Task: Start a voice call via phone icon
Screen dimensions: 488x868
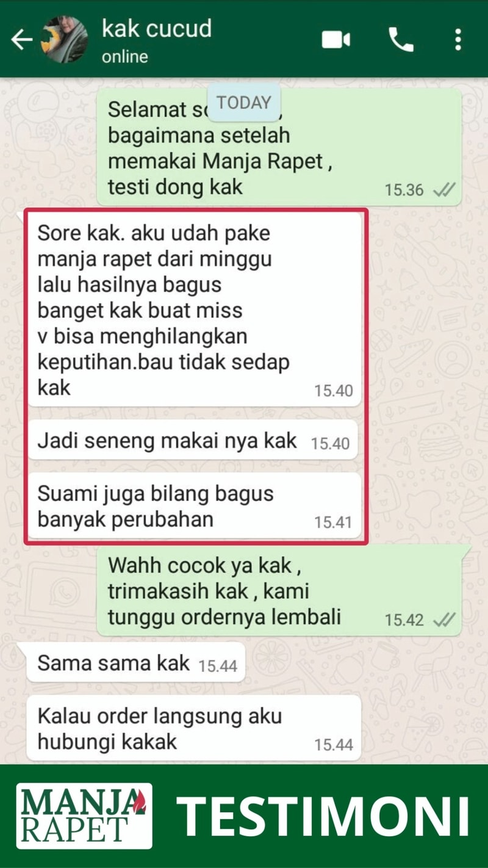Action: (401, 40)
